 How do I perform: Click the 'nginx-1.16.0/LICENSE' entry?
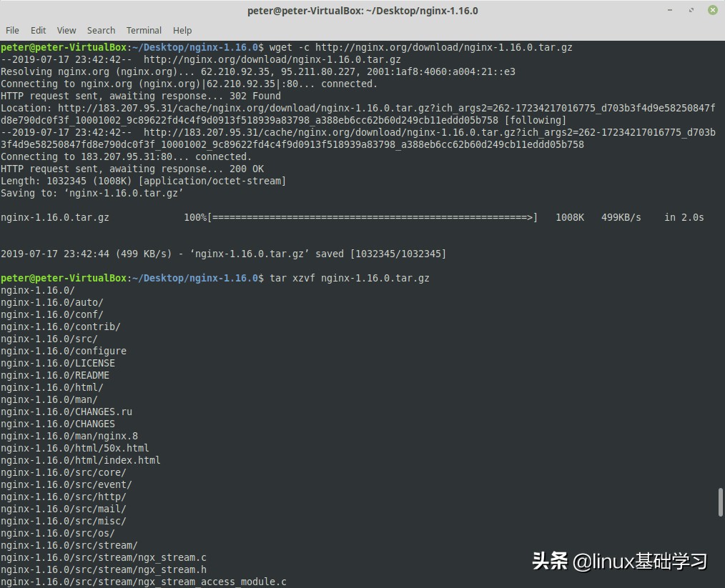58,363
